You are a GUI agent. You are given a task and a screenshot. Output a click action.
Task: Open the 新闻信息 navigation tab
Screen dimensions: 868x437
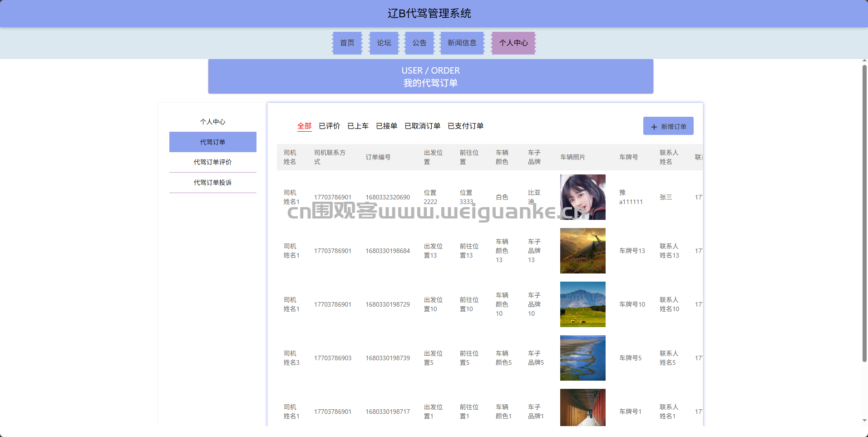click(462, 43)
